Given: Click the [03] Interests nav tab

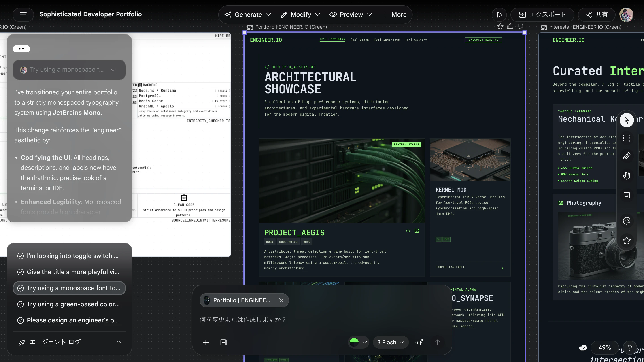Looking at the screenshot, I should [x=387, y=40].
